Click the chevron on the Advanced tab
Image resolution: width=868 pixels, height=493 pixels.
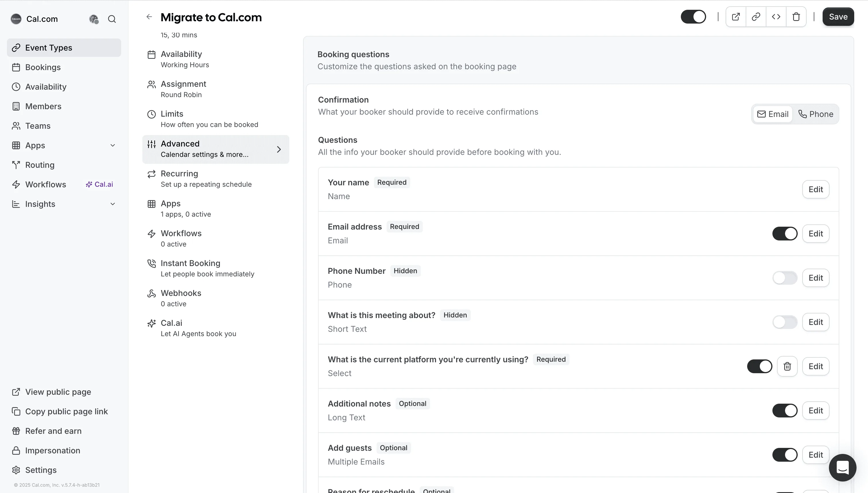pos(279,149)
